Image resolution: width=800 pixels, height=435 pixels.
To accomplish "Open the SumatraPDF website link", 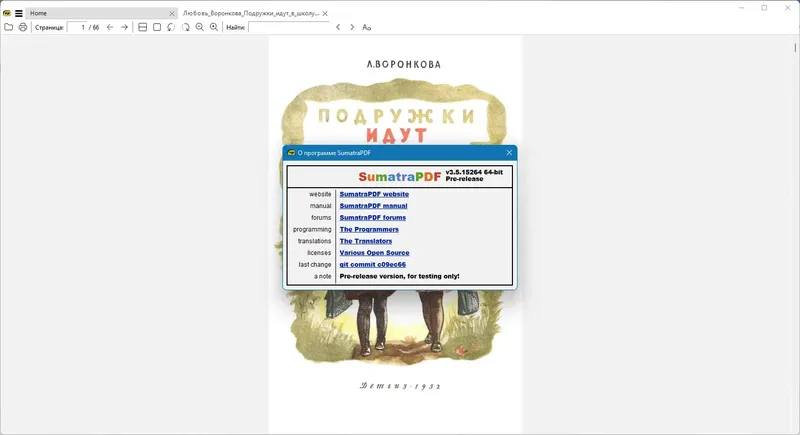I will [x=374, y=194].
